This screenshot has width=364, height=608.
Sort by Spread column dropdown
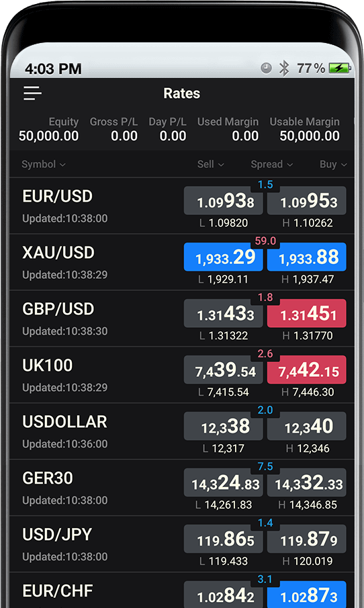(272, 165)
